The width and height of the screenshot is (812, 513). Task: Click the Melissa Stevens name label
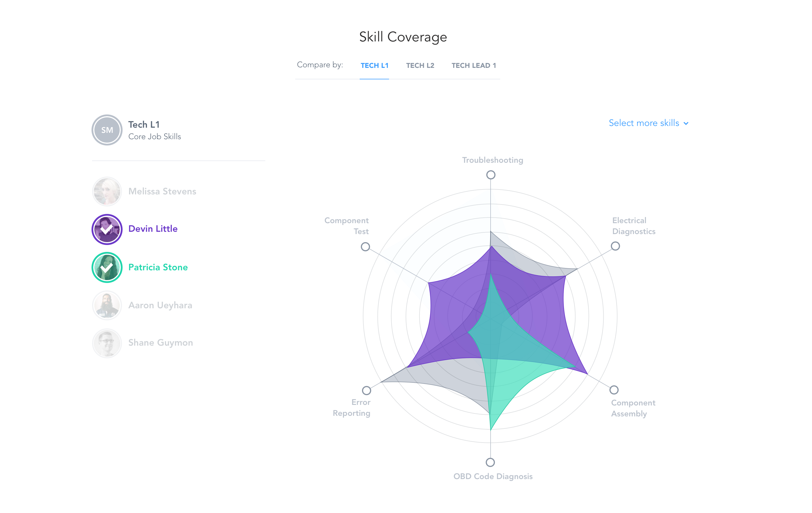[162, 192]
